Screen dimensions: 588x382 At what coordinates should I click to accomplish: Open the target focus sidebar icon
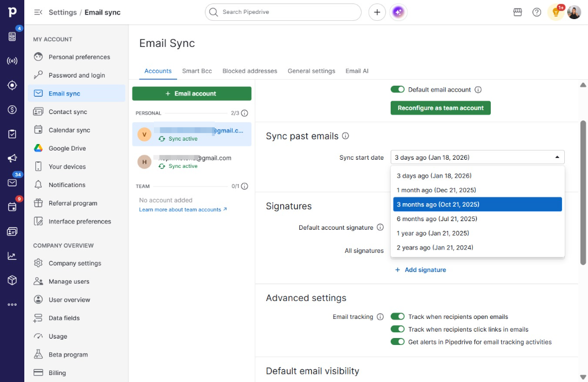click(12, 85)
